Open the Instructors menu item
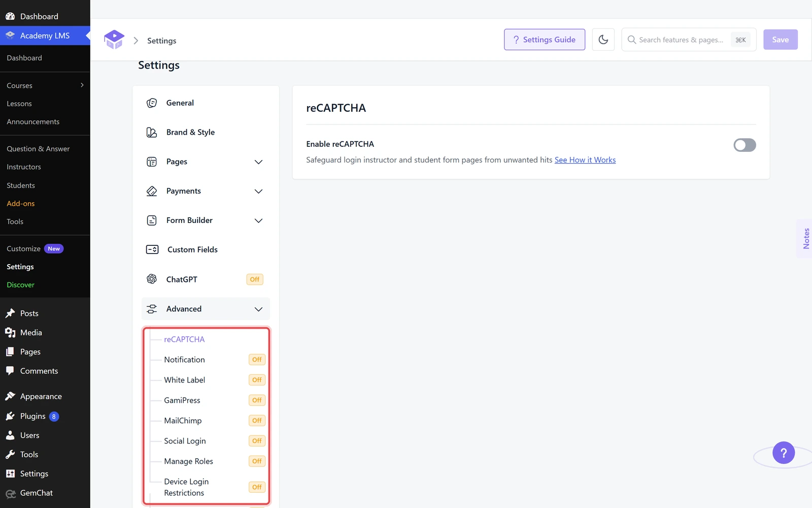Image resolution: width=812 pixels, height=508 pixels. click(x=24, y=167)
